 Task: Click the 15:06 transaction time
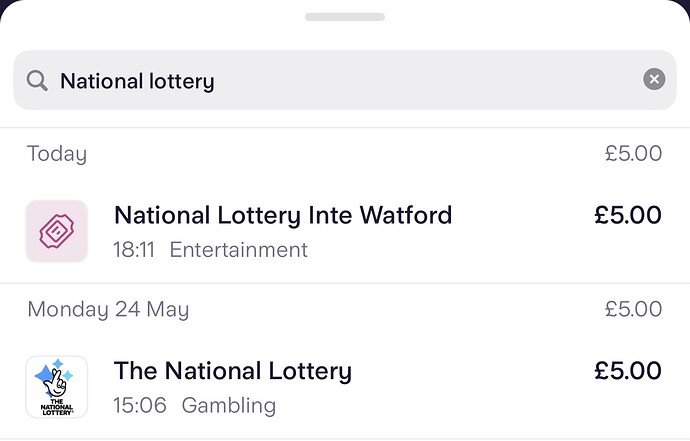140,405
